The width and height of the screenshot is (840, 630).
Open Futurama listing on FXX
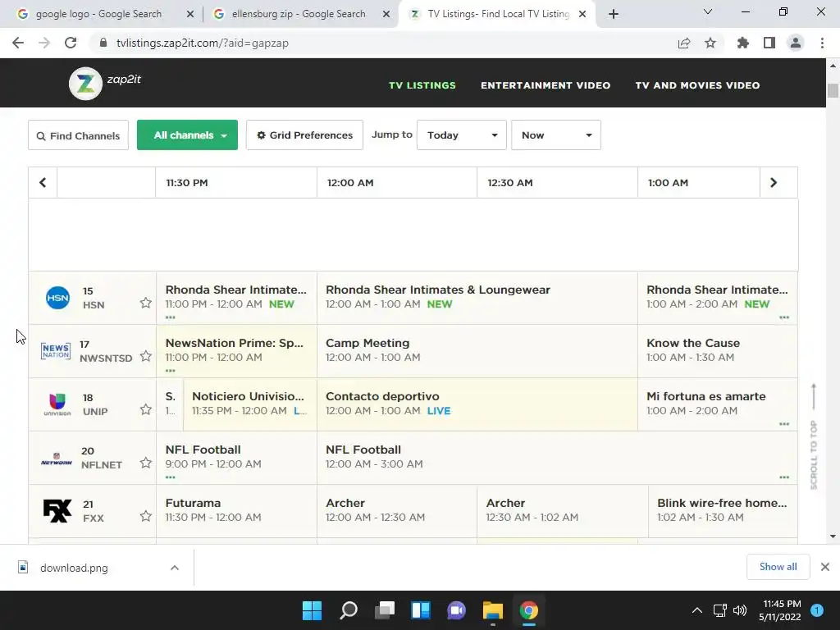237,510
